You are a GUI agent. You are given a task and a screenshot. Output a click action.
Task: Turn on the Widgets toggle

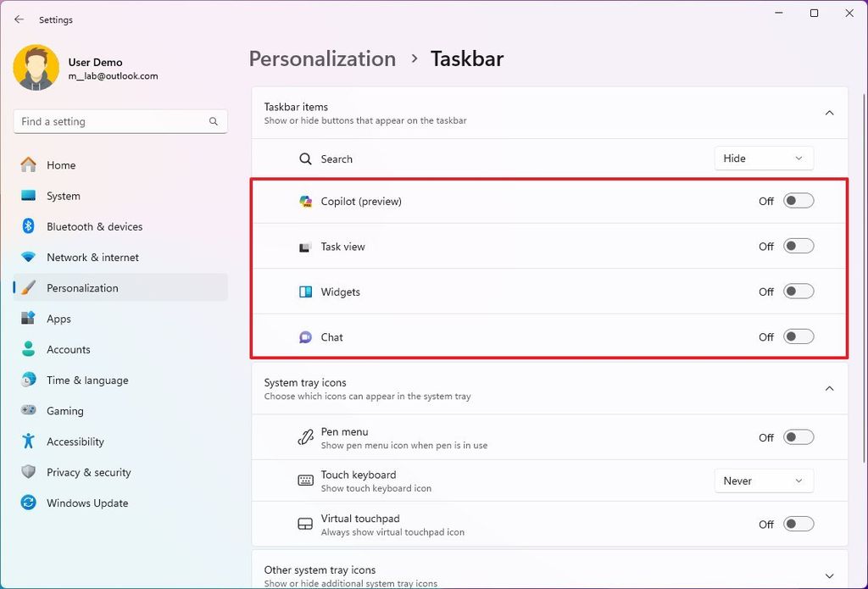click(797, 291)
